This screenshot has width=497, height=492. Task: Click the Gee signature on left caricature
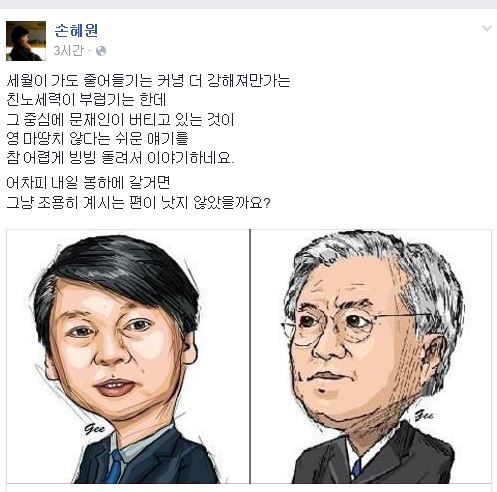(x=94, y=429)
